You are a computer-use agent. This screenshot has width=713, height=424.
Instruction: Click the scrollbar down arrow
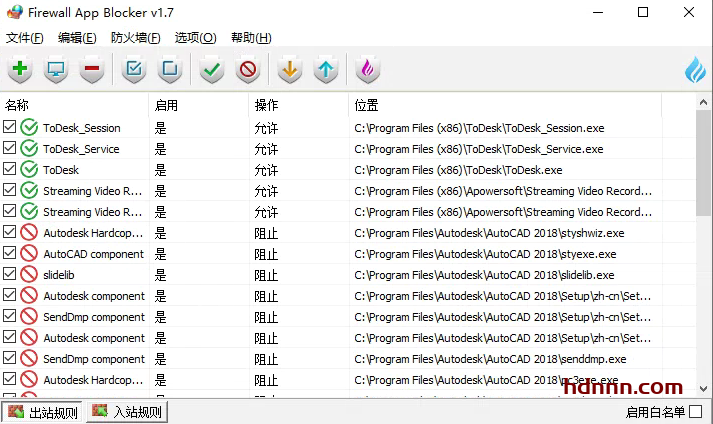pyautogui.click(x=703, y=389)
